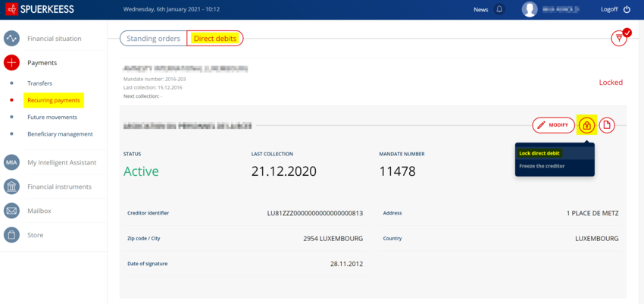Click the Financial instruments bank icon
The width and height of the screenshot is (644, 304).
[11, 186]
